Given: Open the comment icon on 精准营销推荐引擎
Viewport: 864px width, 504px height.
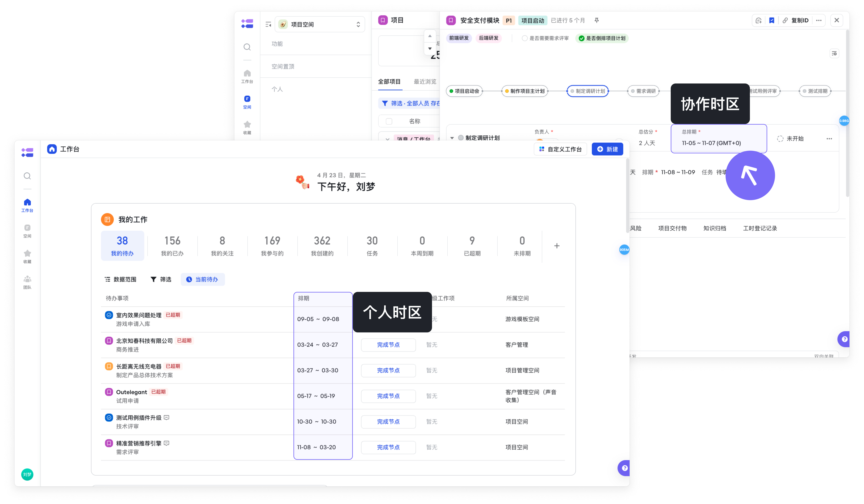Looking at the screenshot, I should (x=167, y=443).
